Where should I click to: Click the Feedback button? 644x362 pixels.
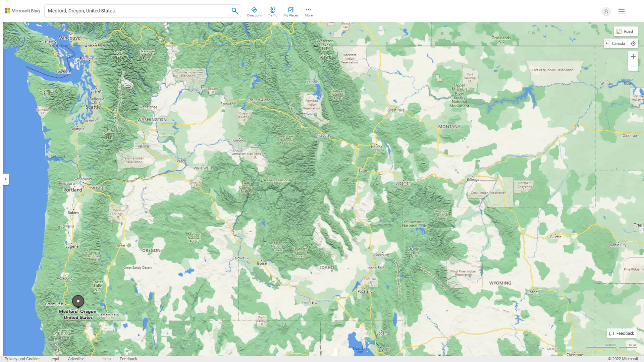621,333
